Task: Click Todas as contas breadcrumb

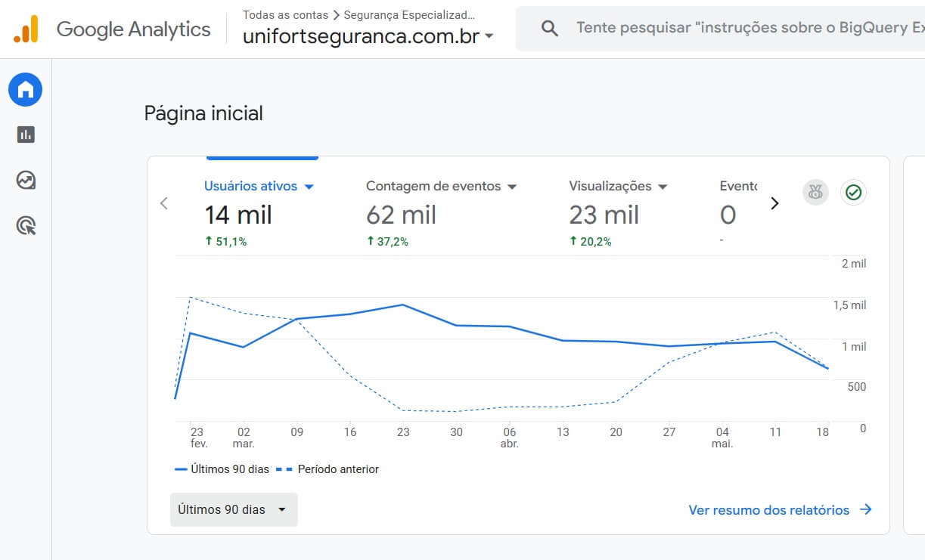Action: click(286, 14)
